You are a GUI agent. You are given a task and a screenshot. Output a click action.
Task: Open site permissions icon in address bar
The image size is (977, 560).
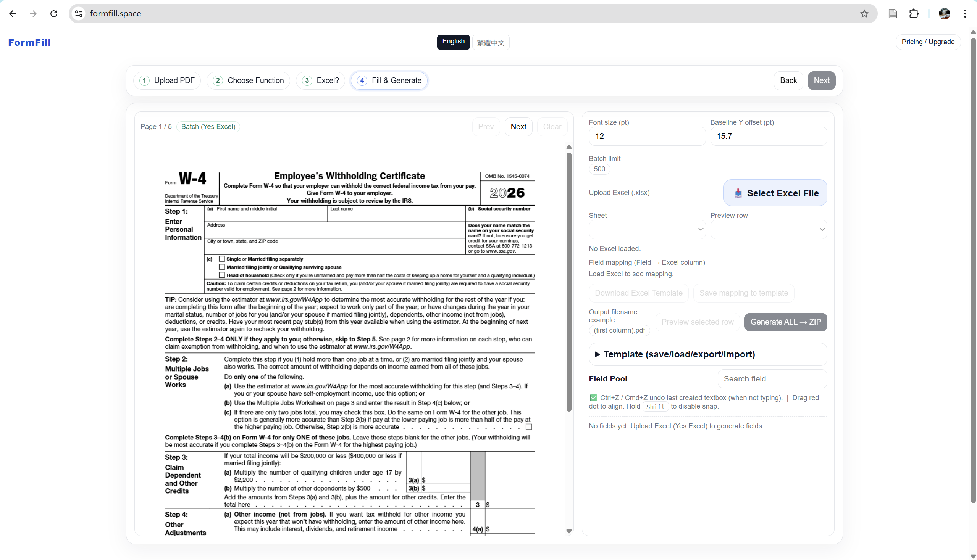(x=79, y=13)
